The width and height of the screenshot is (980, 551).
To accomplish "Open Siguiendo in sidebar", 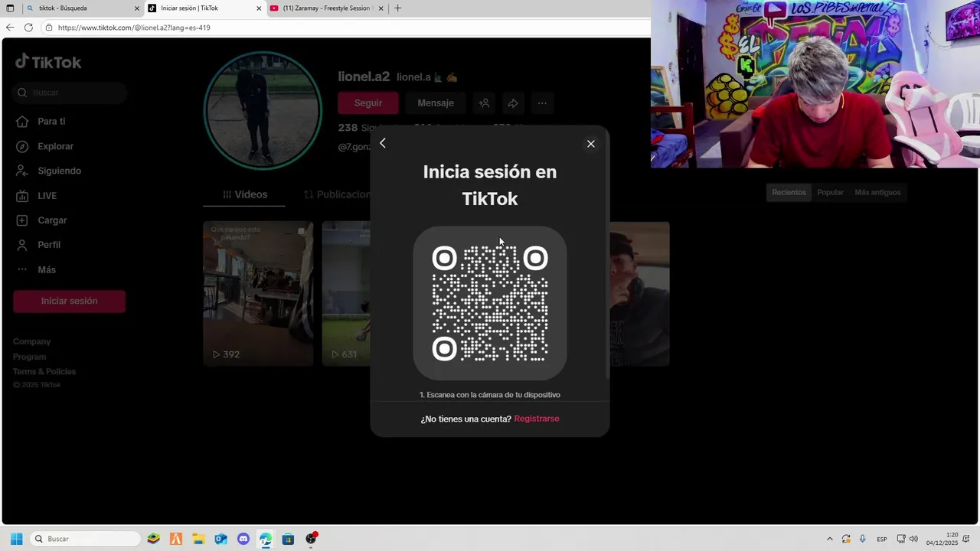I will (x=59, y=171).
